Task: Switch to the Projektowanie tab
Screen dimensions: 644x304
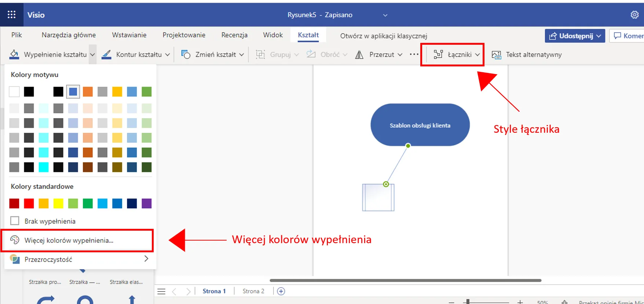Action: coord(184,35)
